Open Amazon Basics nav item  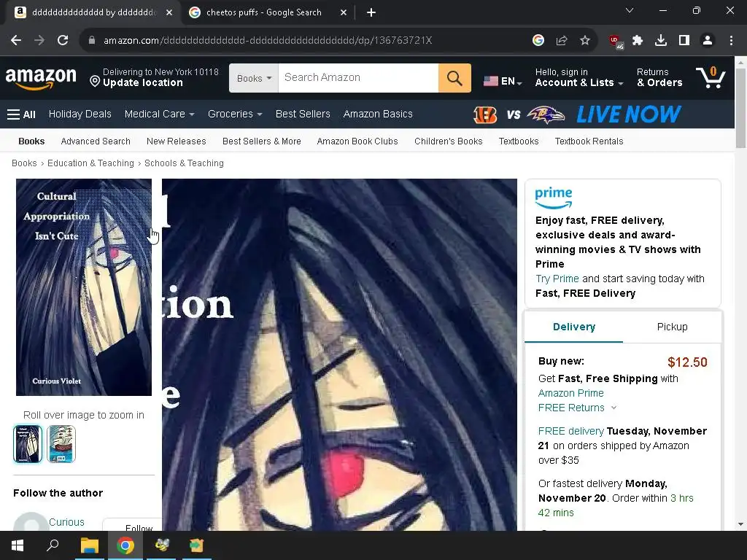378,114
